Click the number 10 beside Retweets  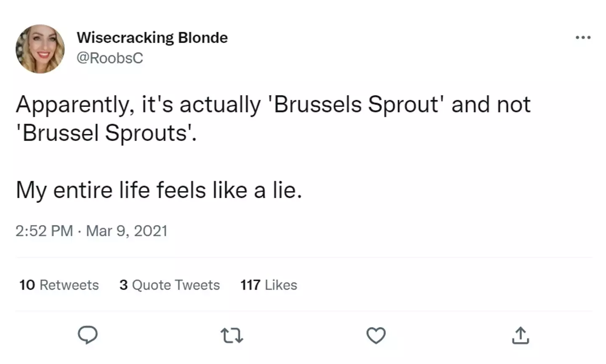tap(27, 285)
